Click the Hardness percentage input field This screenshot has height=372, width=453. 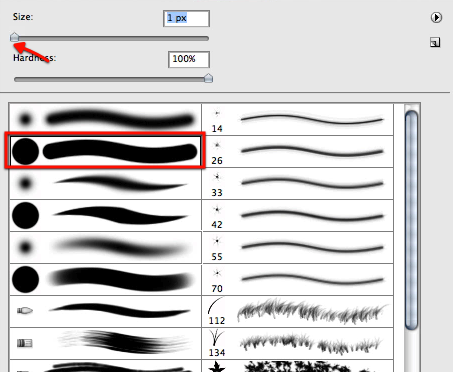click(x=189, y=59)
